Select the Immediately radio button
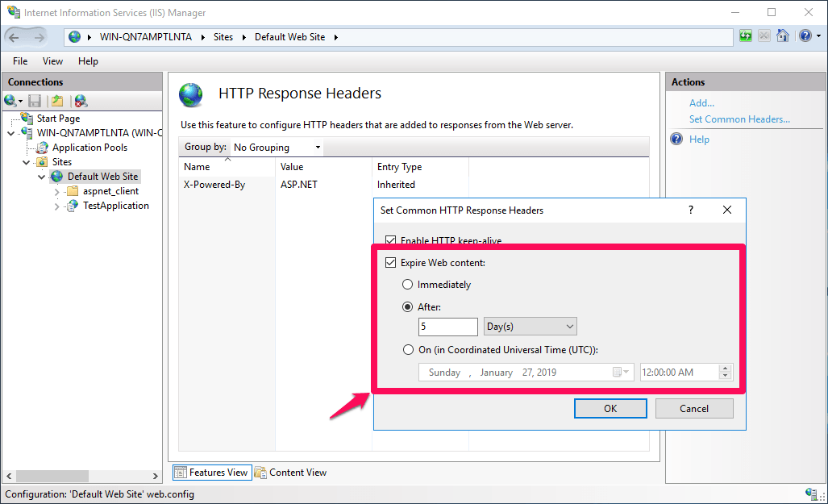This screenshot has width=828, height=504. pyautogui.click(x=408, y=284)
